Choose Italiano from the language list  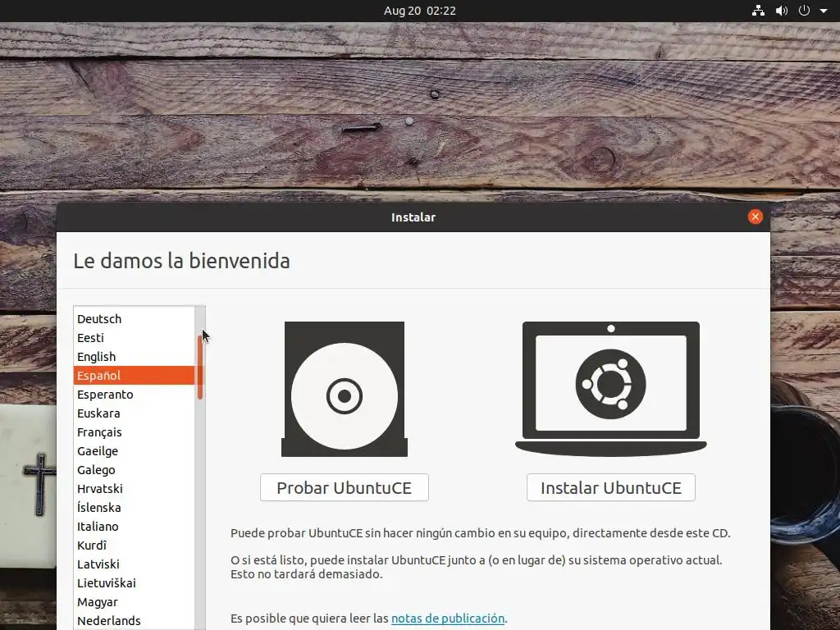pos(134,526)
